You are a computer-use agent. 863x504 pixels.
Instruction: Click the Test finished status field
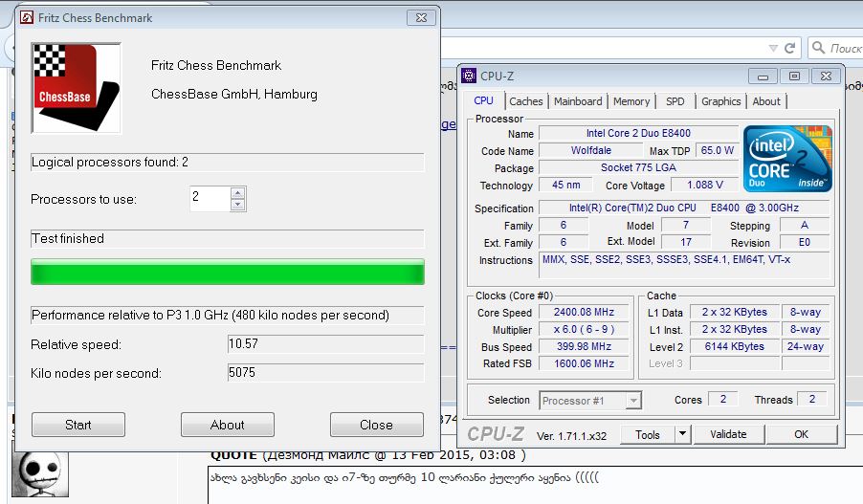(x=228, y=239)
